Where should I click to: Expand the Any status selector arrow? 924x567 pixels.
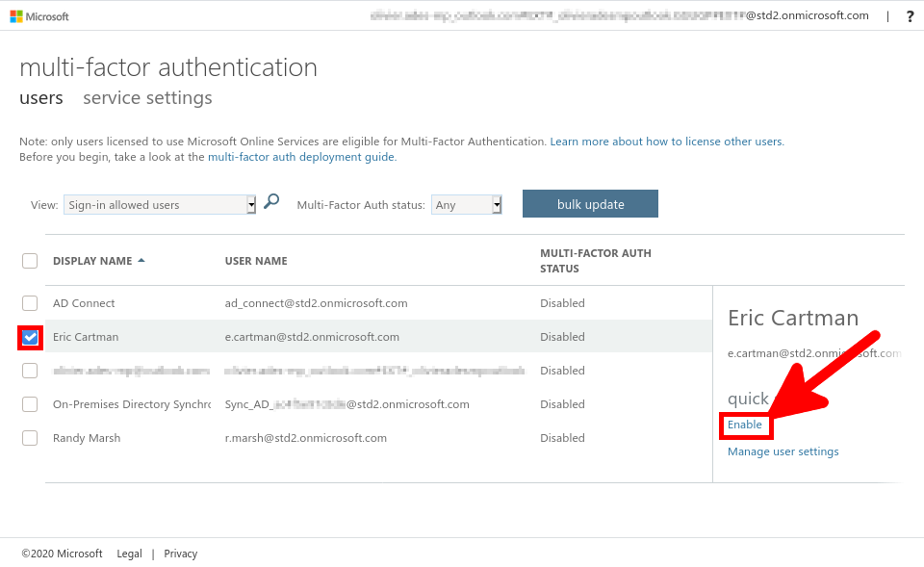point(498,204)
